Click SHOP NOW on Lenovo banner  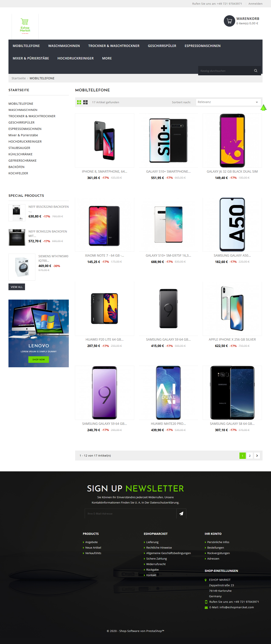pyautogui.click(x=39, y=359)
